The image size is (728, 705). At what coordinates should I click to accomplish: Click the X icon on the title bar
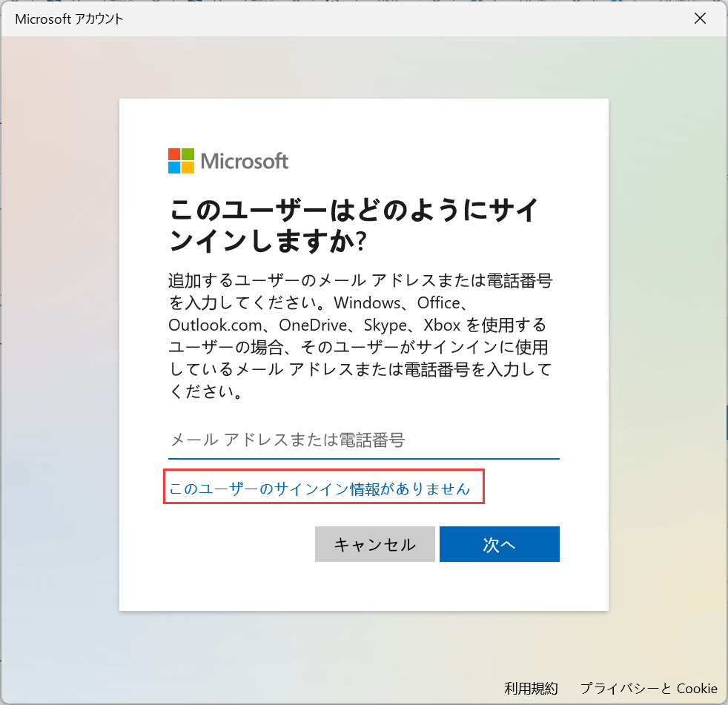click(700, 19)
